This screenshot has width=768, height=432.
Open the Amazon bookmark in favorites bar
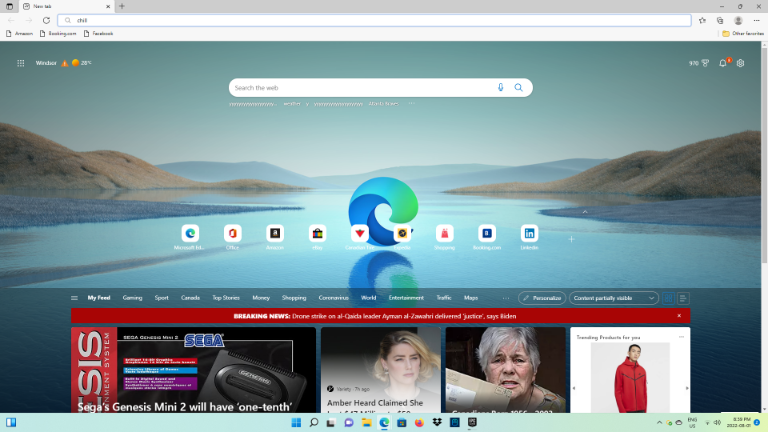pos(19,33)
